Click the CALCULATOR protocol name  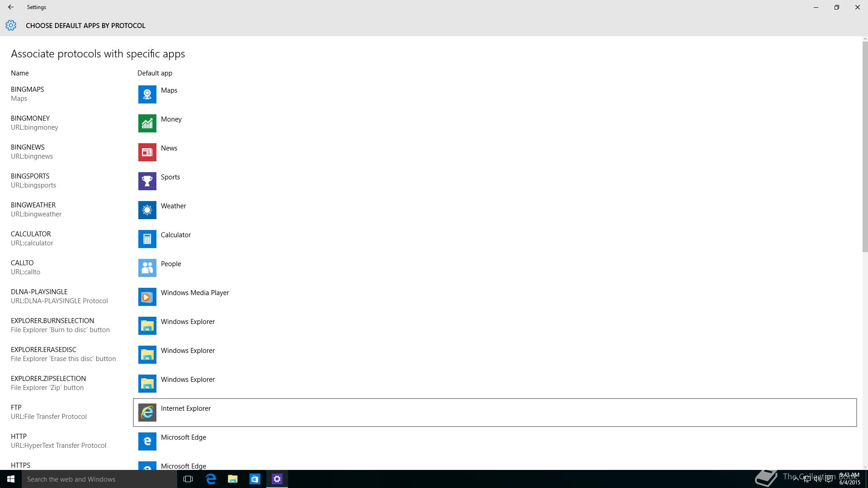click(31, 234)
